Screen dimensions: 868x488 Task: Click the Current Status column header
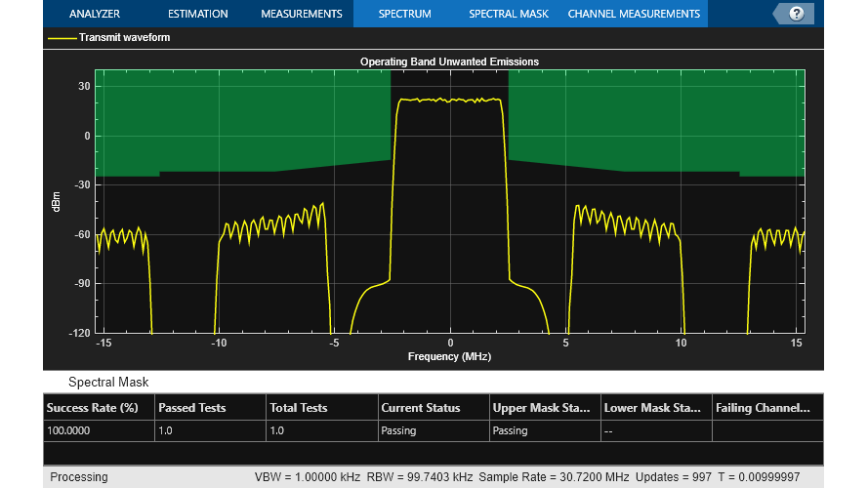pyautogui.click(x=420, y=408)
